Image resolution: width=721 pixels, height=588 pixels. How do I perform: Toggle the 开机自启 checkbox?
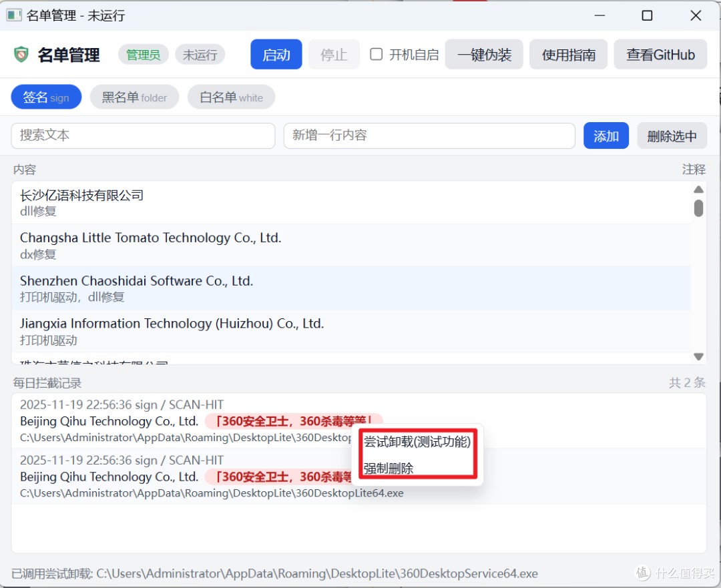tap(376, 54)
